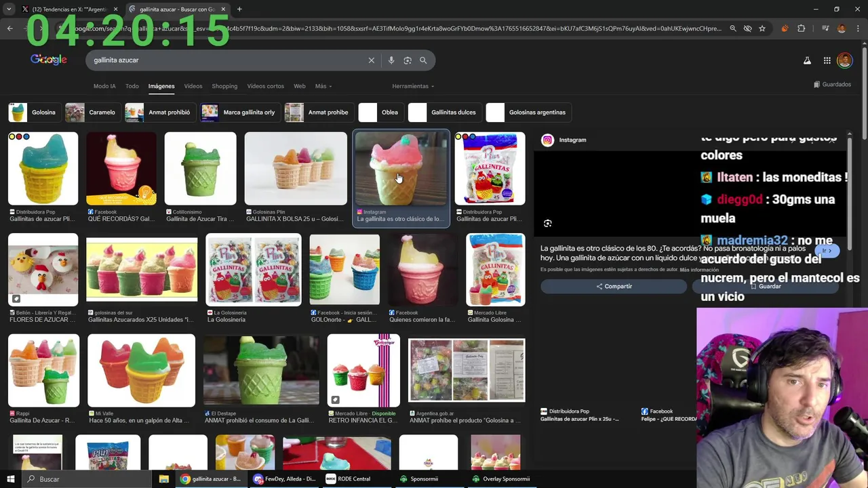
Task: Open the Argentina.gob.ar ANMAT thumbnail
Action: [x=467, y=370]
